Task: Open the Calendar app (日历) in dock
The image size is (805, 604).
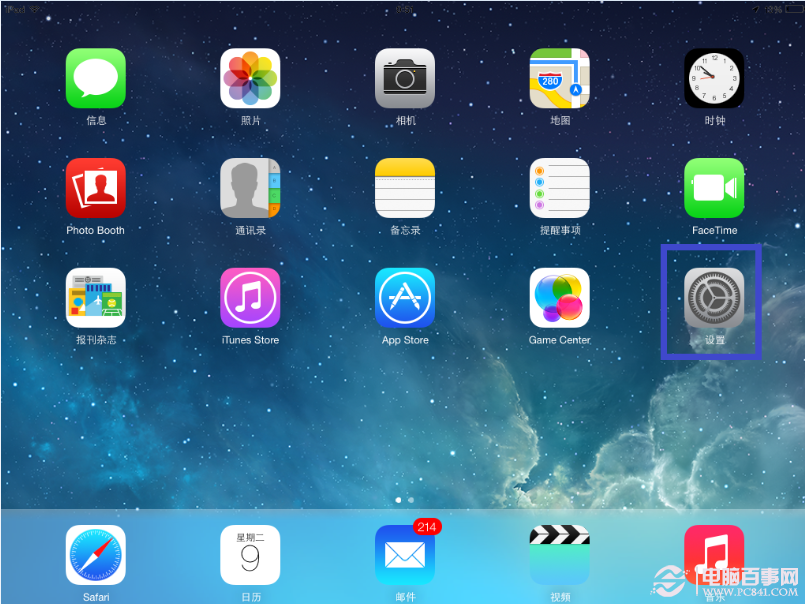Action: point(250,555)
